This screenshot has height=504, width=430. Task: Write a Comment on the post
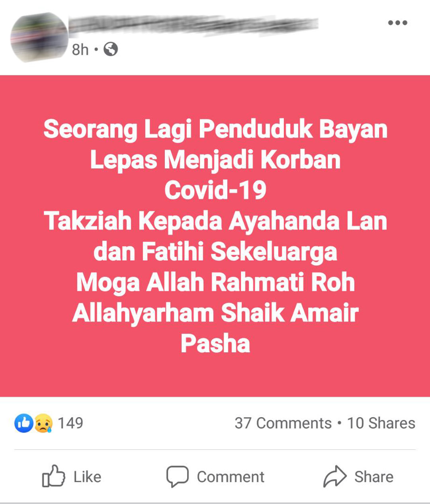coord(215,477)
